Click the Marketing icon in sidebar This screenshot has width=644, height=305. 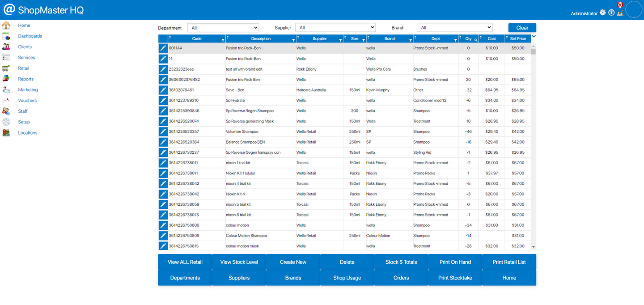click(x=6, y=89)
